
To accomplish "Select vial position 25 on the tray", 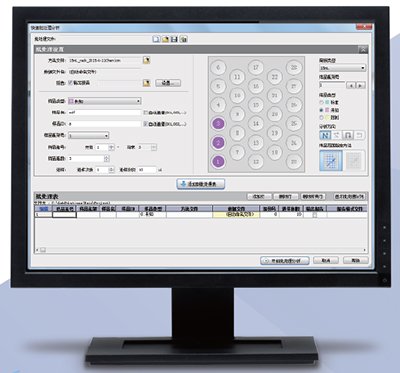I will [294, 124].
